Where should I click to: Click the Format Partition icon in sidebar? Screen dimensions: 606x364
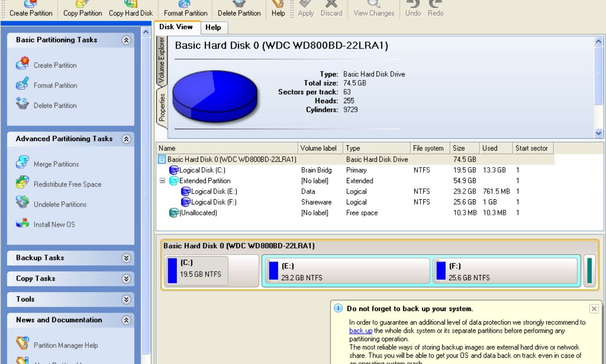pyautogui.click(x=22, y=85)
